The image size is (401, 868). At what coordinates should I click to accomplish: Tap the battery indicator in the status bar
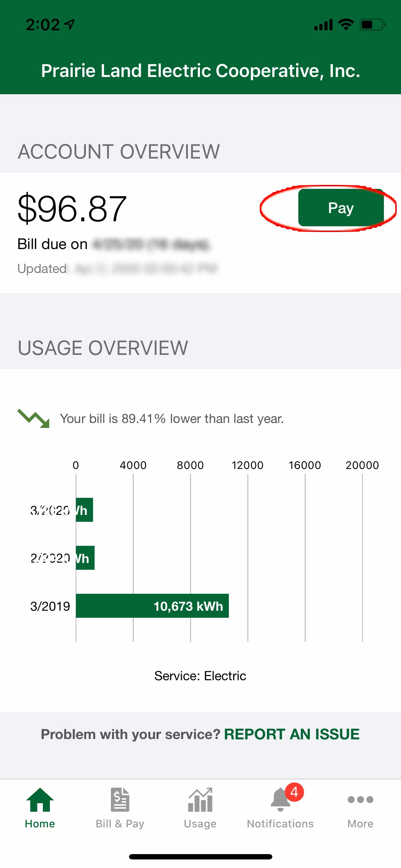[372, 25]
